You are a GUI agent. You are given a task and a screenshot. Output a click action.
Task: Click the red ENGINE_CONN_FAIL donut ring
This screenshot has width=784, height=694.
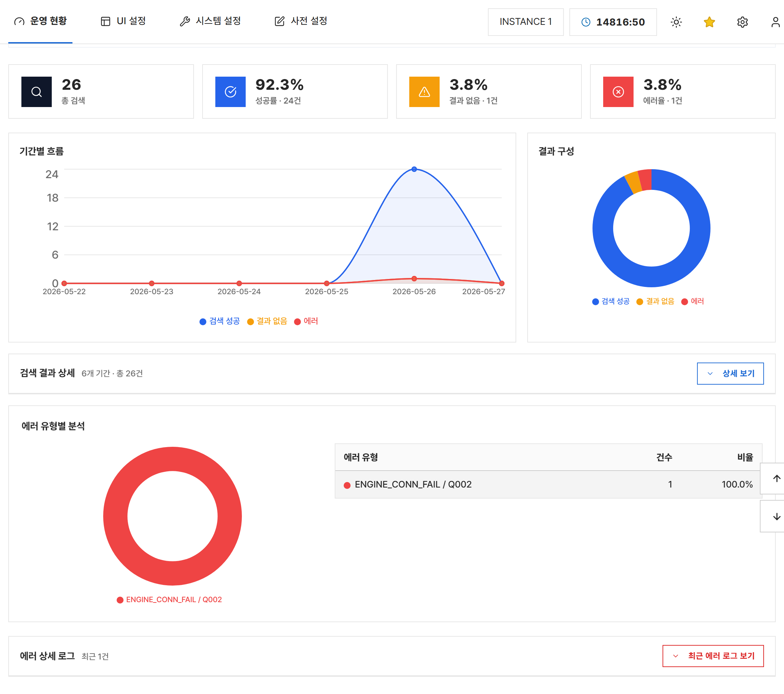172,574
